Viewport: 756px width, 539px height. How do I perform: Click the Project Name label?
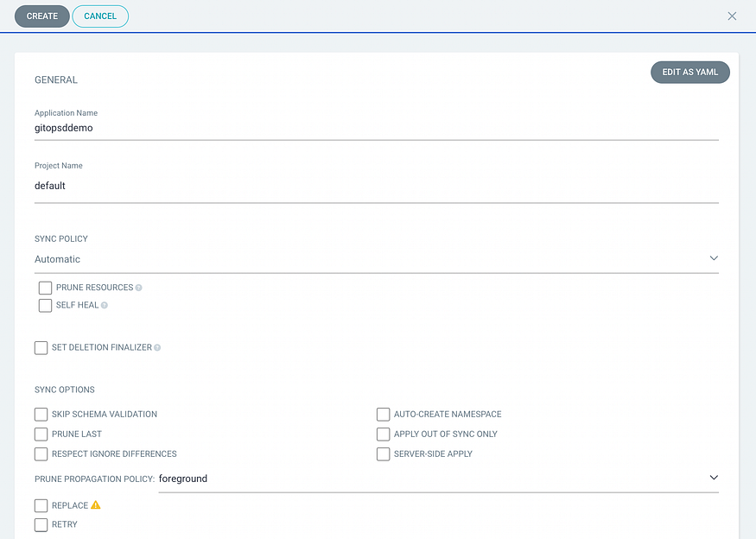(59, 165)
